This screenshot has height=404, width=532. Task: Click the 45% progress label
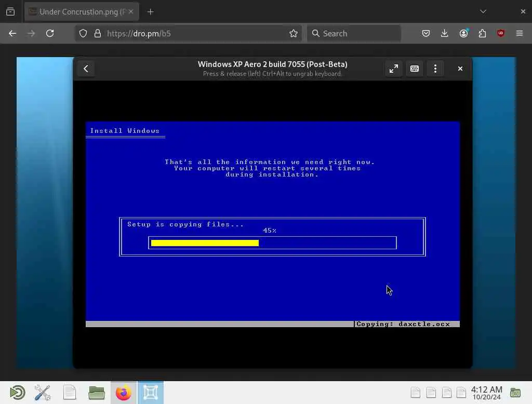pos(270,231)
